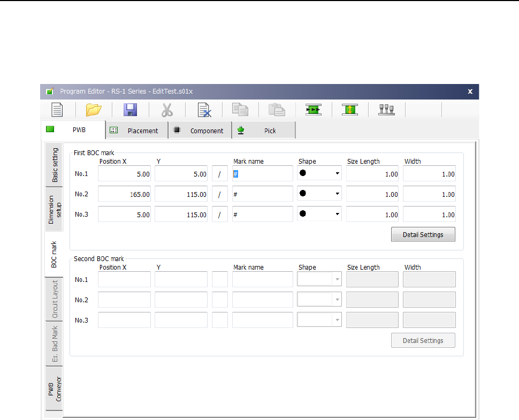Expand Shape dropdown for First BOC No.2
The height and width of the screenshot is (420, 519).
(x=337, y=194)
